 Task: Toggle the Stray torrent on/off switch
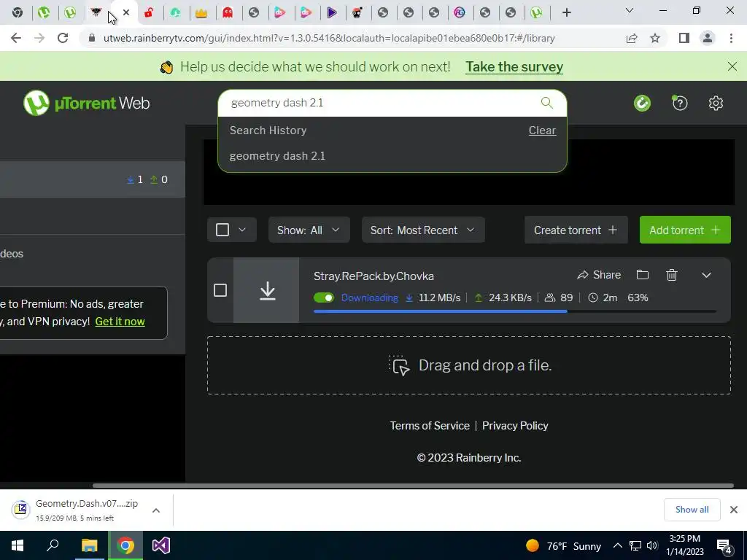[324, 297]
